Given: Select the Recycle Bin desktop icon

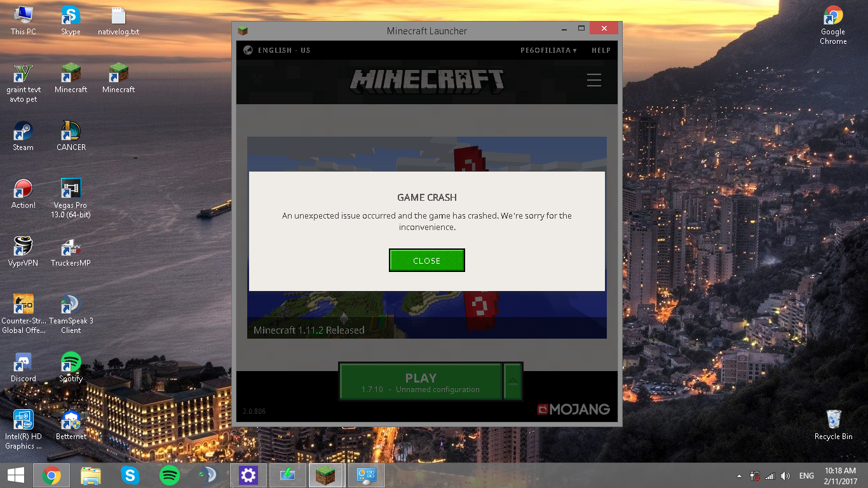Looking at the screenshot, I should pos(833,425).
